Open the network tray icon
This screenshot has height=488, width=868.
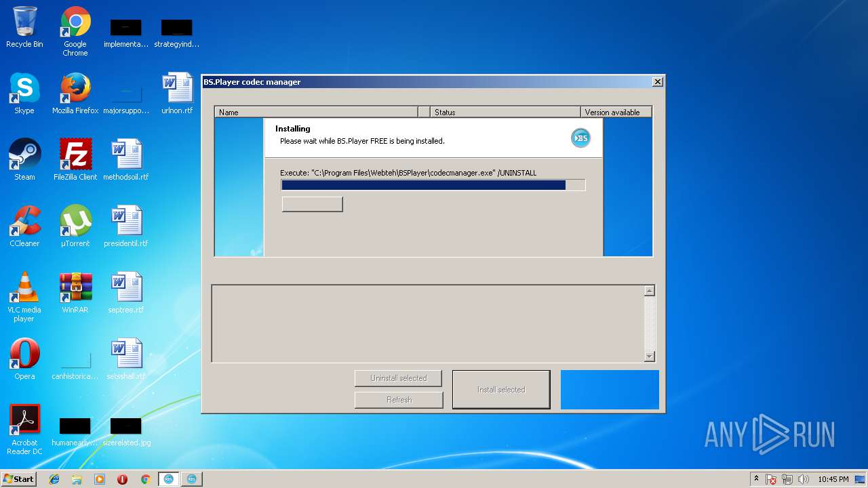point(787,479)
